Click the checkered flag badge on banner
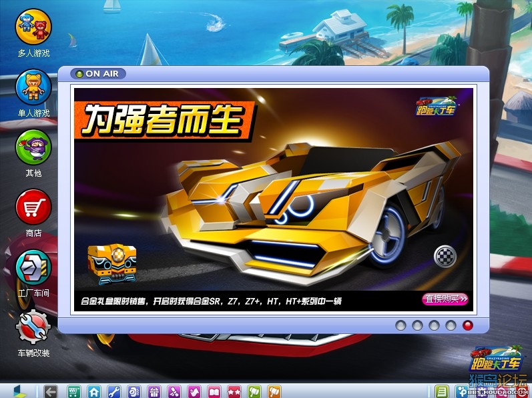532x398 pixels. tap(445, 257)
